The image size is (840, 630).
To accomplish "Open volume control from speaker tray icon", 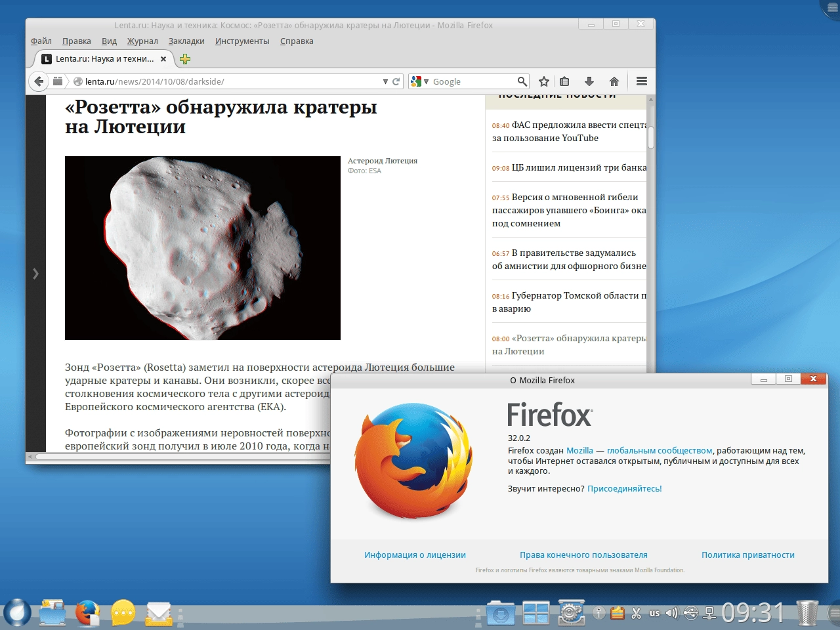I will (x=671, y=613).
